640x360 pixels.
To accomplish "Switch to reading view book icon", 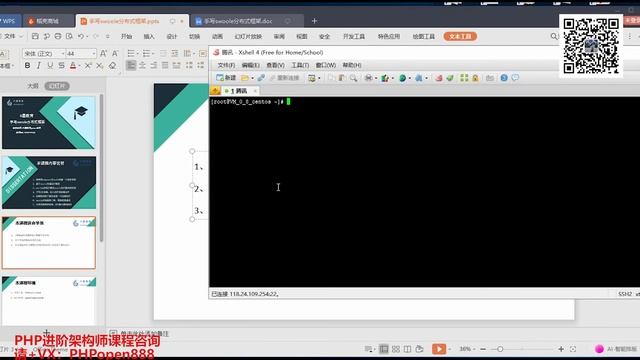I will [407, 349].
